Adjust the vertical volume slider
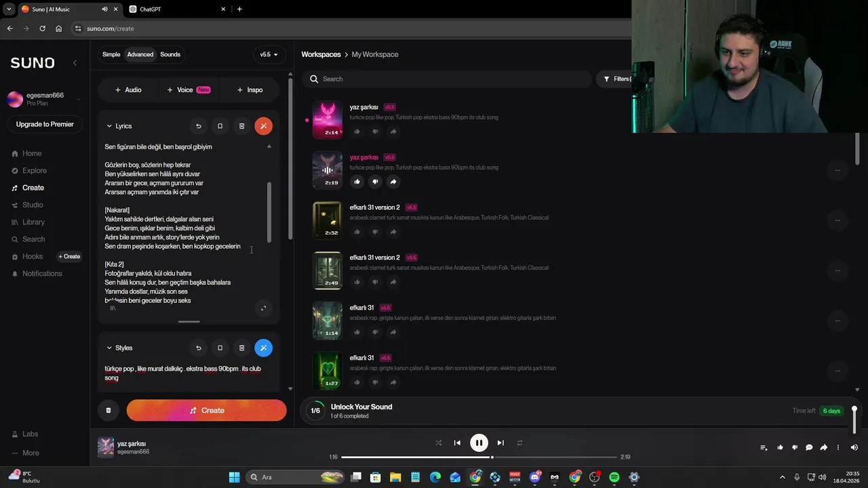This screenshot has width=868, height=488. [854, 420]
